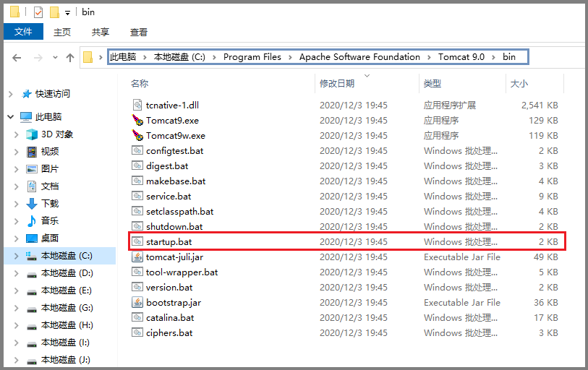This screenshot has width=588, height=370.
Task: Click 此电脑 in the address bar
Action: click(x=123, y=57)
